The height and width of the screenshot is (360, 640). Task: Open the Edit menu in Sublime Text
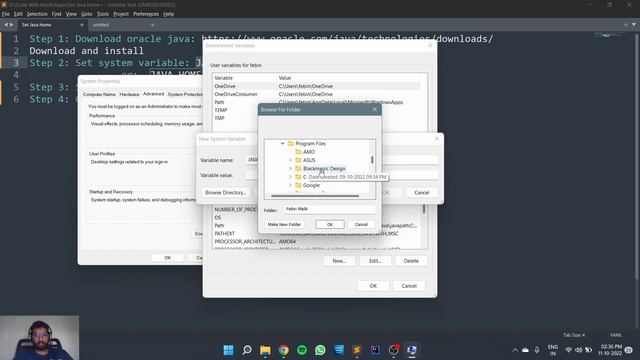tap(18, 14)
